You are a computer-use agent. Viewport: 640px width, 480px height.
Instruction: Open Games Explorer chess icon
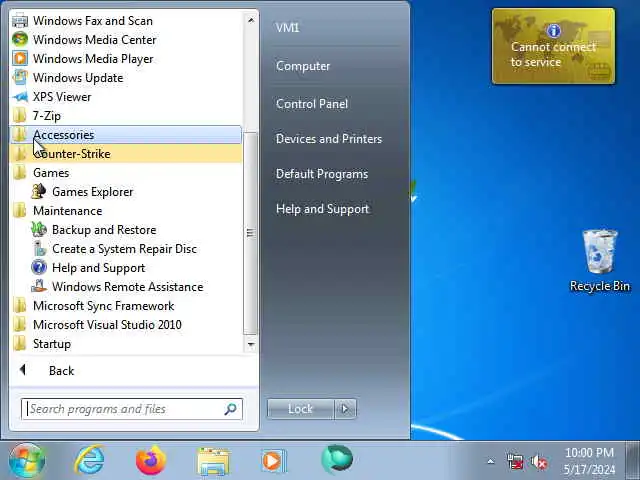(x=39, y=191)
